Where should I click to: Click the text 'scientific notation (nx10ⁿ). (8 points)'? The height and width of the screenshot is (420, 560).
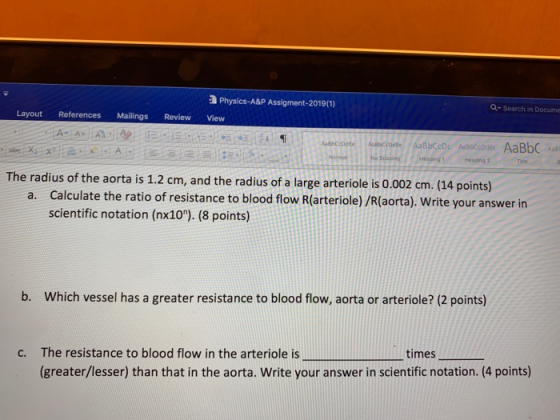pyautogui.click(x=149, y=214)
